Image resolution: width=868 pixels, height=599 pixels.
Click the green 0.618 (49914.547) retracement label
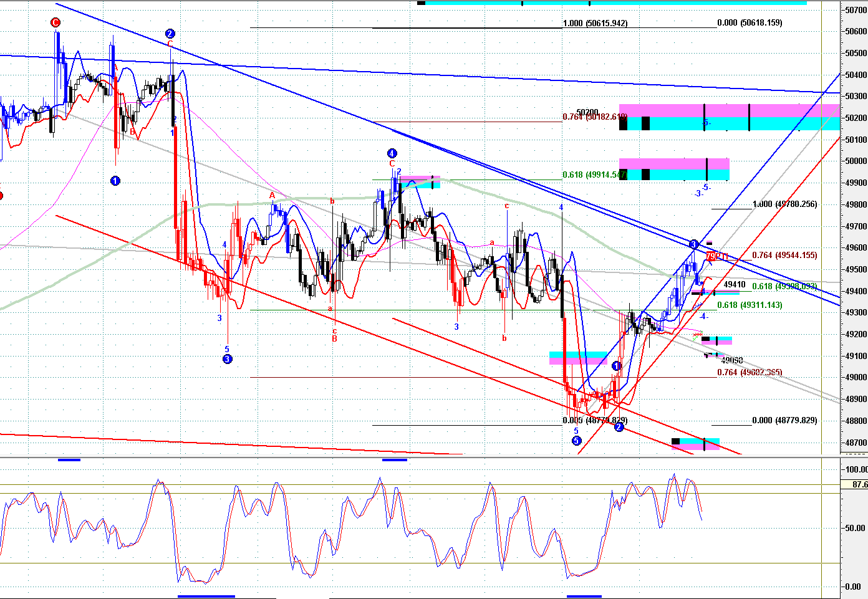(x=594, y=175)
